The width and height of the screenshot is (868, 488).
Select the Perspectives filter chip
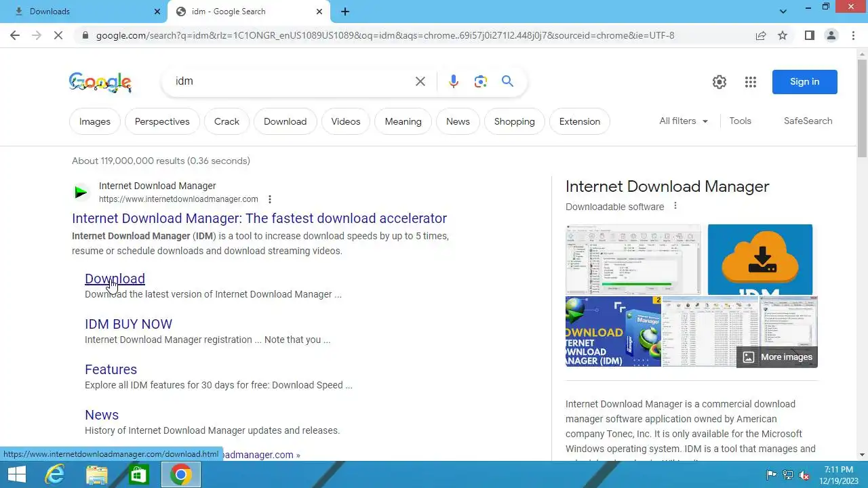pos(162,121)
